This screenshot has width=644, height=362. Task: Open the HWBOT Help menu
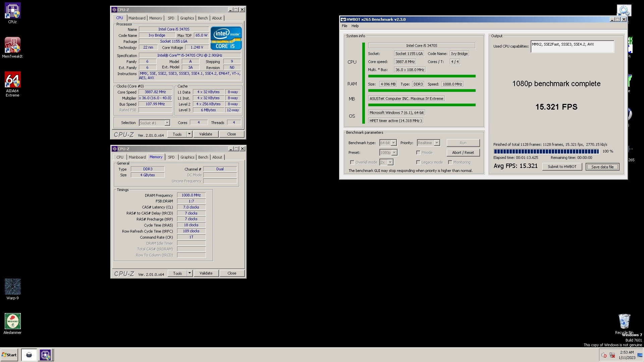(355, 26)
